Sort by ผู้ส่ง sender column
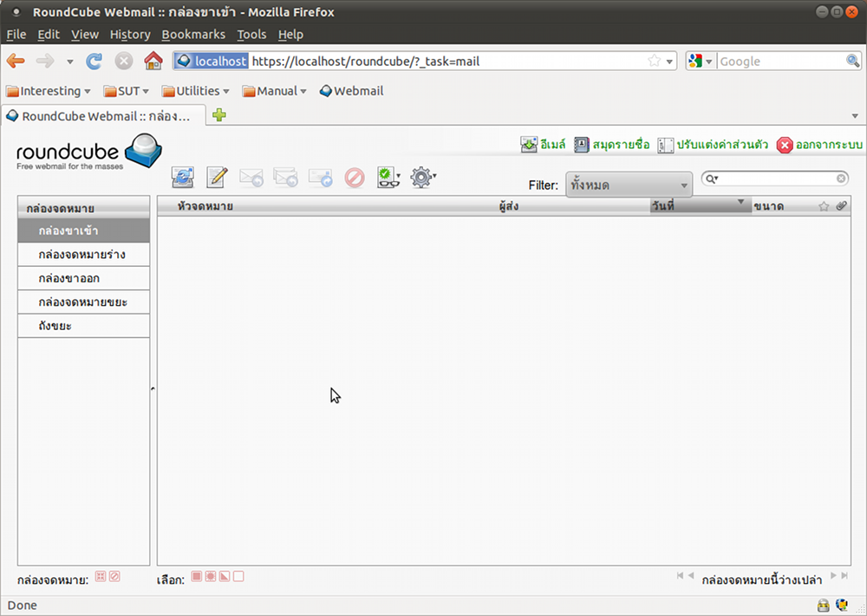The width and height of the screenshot is (867, 616). (508, 206)
